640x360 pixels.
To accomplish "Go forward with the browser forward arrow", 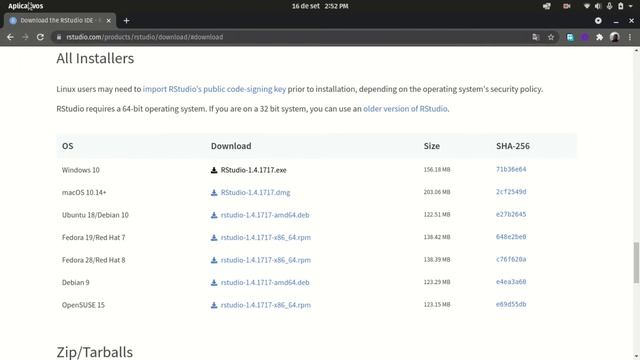I will (25, 37).
